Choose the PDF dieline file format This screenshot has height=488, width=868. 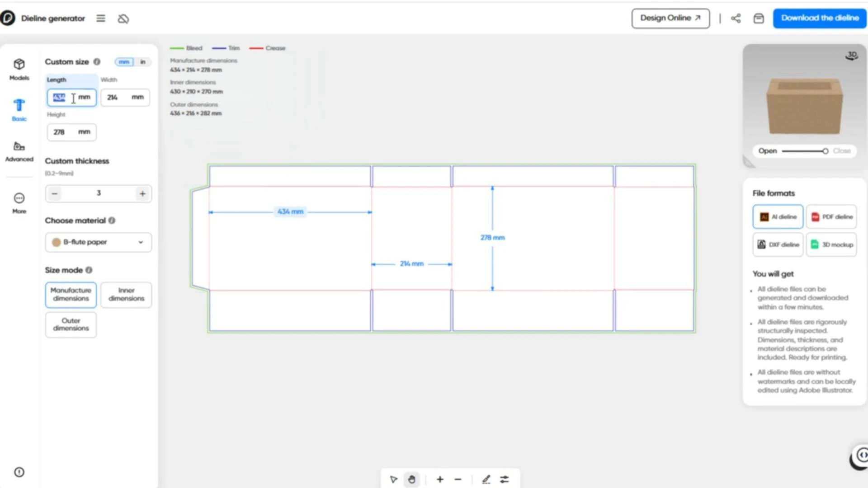(831, 217)
